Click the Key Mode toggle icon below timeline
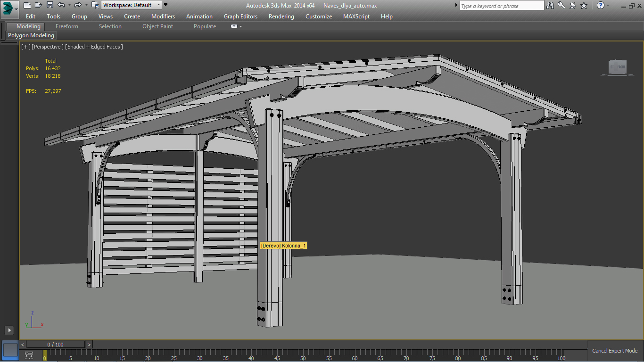Viewport: 644px width, 362px height. coord(29,355)
